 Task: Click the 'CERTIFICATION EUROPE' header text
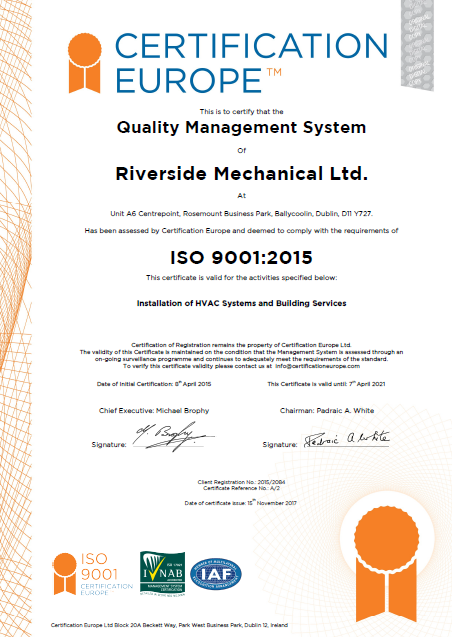(252, 63)
